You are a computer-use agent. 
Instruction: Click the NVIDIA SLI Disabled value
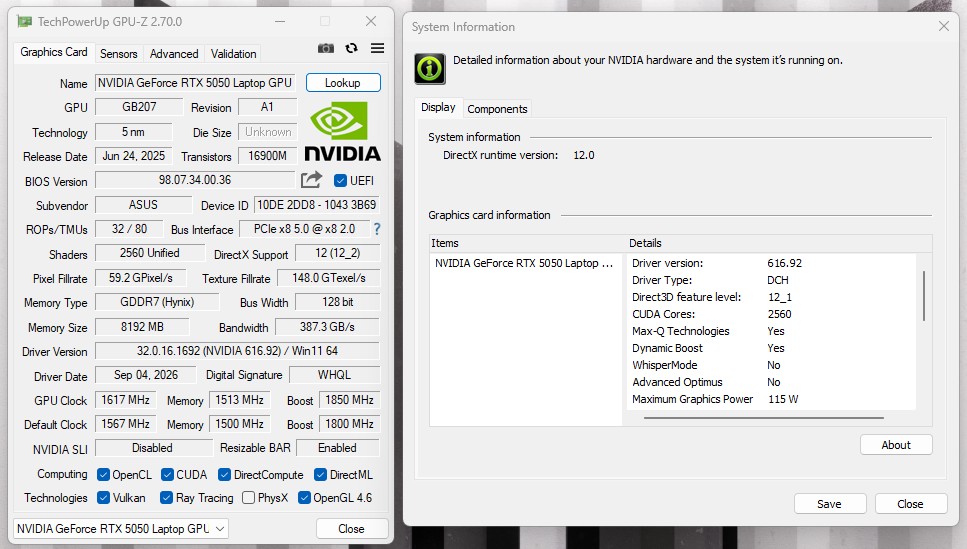[x=152, y=448]
